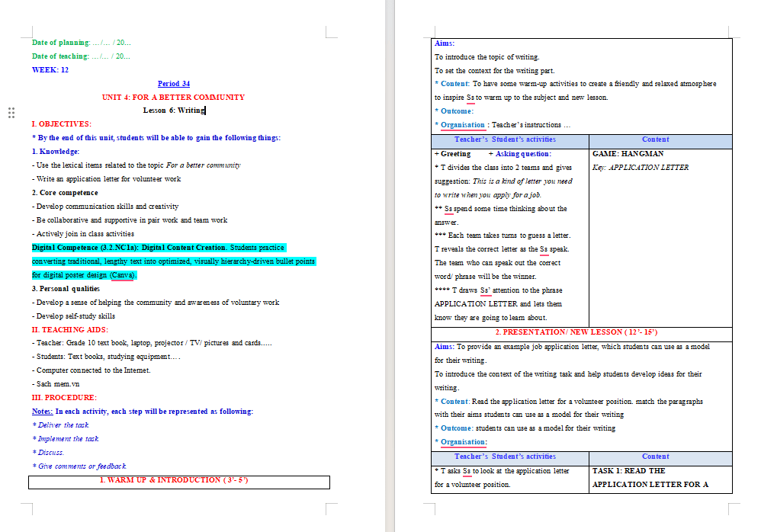Screen dimensions: 761x532
Task: Open the underlined 'Period 34' heading link
Action: 174,83
